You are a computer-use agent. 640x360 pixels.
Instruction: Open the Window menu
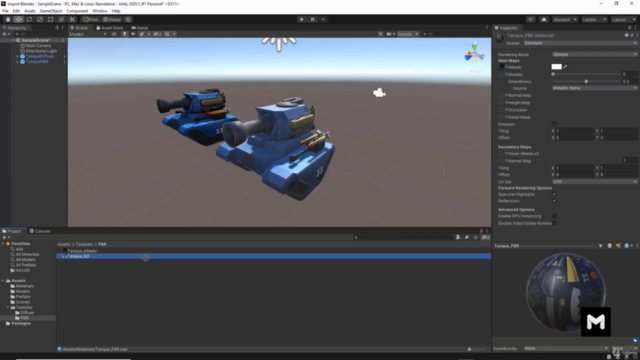(100, 11)
